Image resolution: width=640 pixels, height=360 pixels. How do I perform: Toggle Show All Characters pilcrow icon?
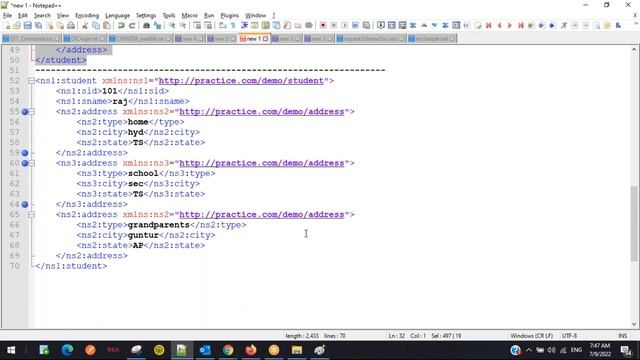[x=233, y=25]
